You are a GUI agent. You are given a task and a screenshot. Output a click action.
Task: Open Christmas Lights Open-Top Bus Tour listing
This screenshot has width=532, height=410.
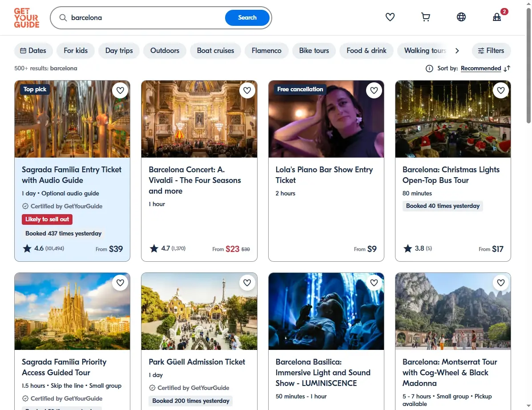coord(451,175)
